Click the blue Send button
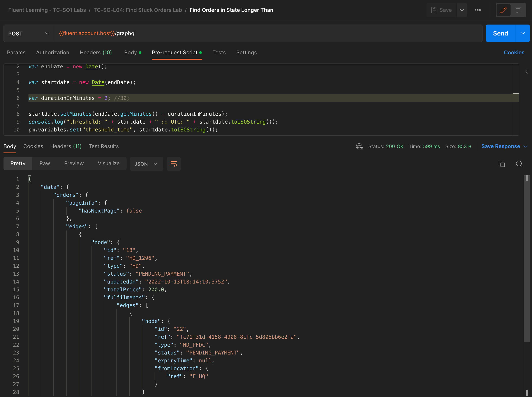Viewport: 532px width, 397px height. point(500,33)
